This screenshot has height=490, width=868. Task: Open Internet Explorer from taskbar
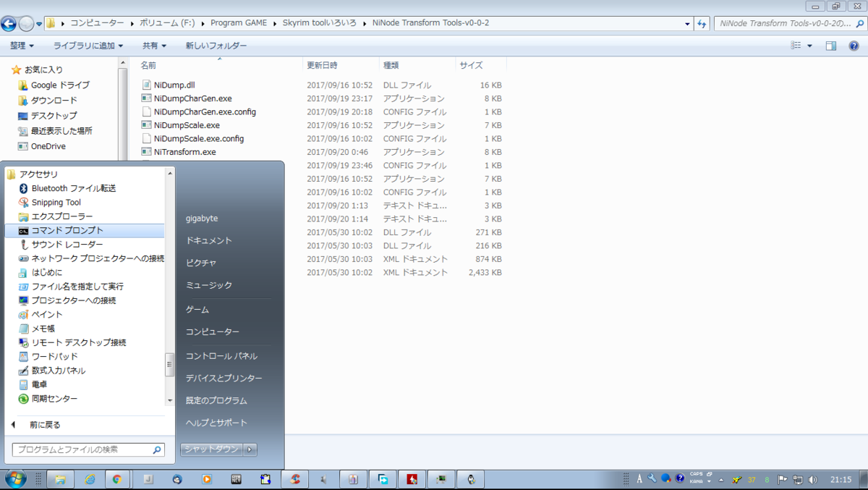(90, 478)
